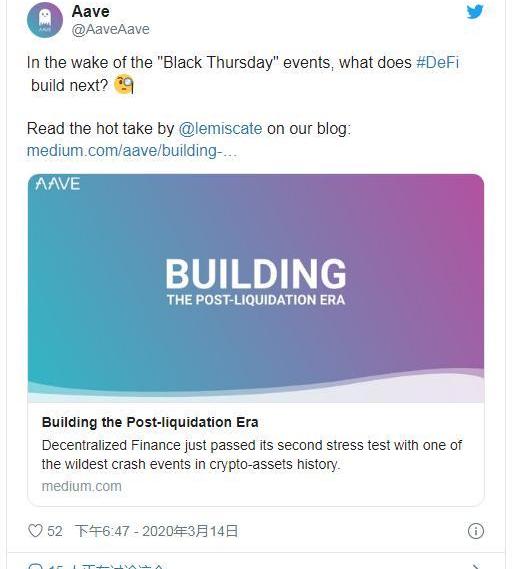Image resolution: width=514 pixels, height=569 pixels.
Task: Click the Decentralized Finance card description text
Action: click(252, 455)
